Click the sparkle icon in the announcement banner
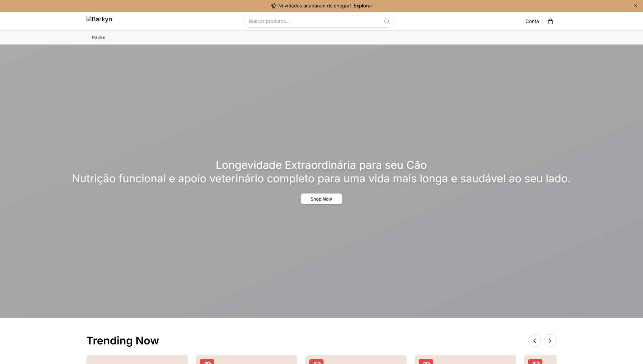Image resolution: width=643 pixels, height=364 pixels. coord(274,6)
